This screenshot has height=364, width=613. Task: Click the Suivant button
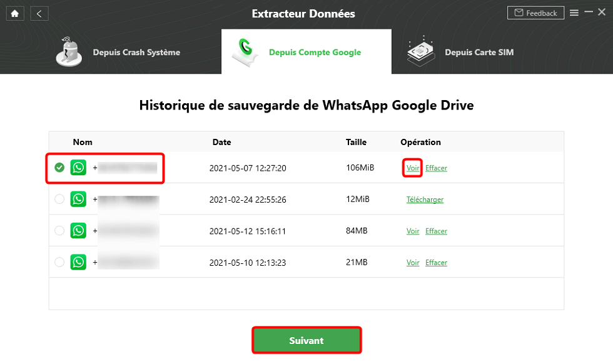pyautogui.click(x=306, y=340)
